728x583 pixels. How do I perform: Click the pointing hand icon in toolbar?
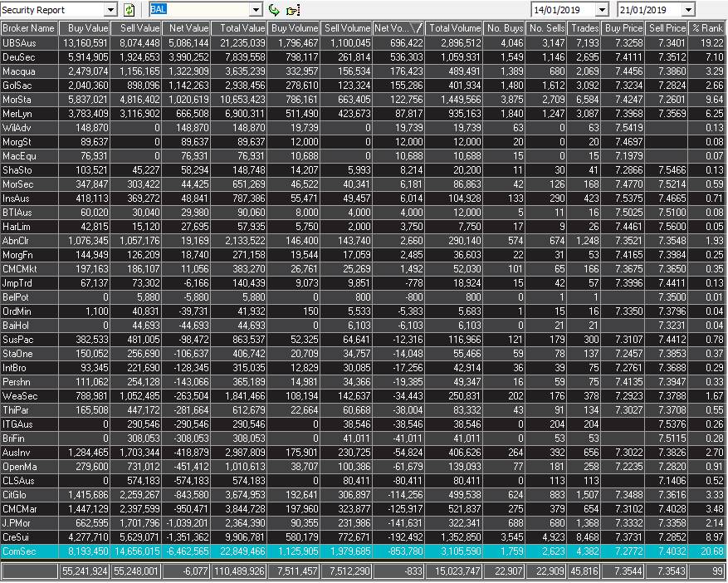click(x=293, y=10)
